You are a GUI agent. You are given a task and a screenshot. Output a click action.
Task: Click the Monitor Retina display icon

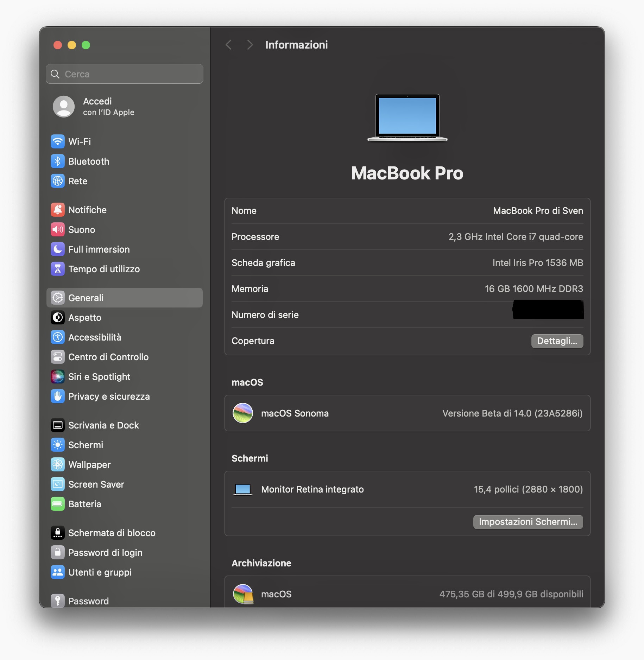pyautogui.click(x=243, y=489)
